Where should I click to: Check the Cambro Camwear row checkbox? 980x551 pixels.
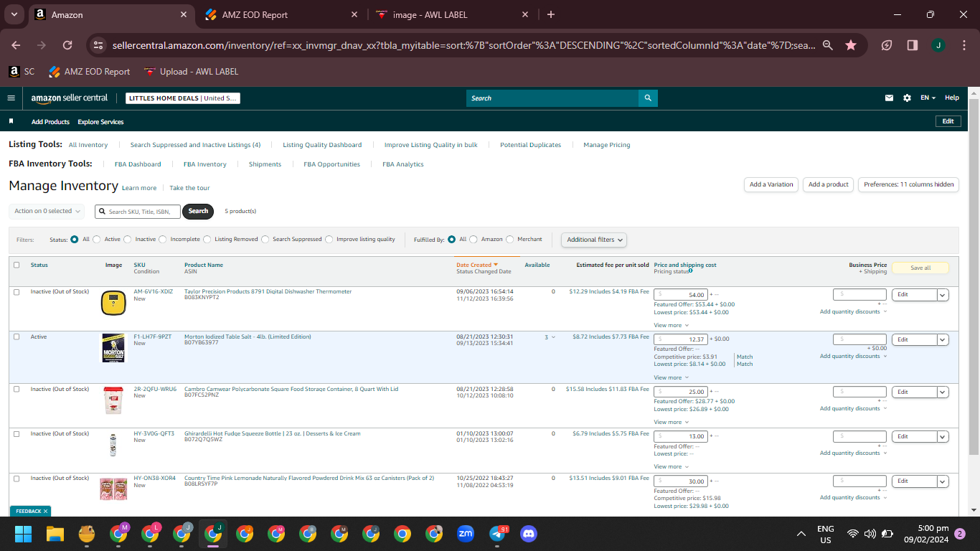coord(17,389)
